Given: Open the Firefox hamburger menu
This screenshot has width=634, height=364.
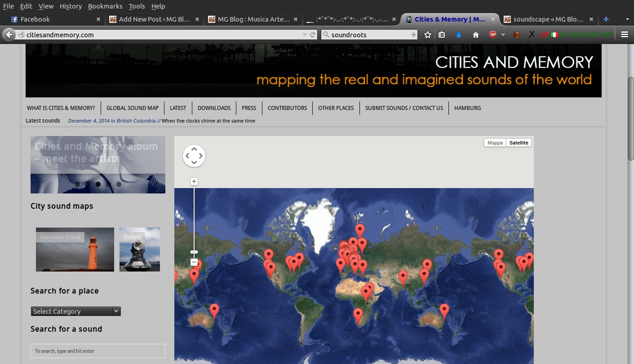Looking at the screenshot, I should [x=624, y=35].
